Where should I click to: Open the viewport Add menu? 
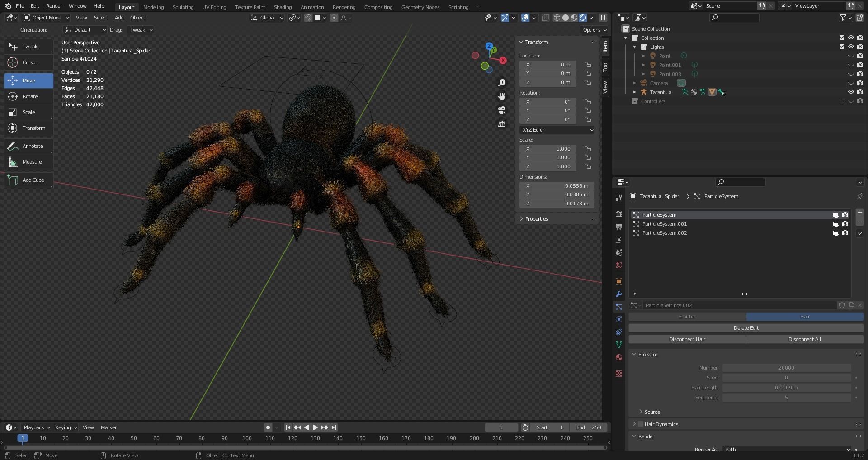click(119, 18)
